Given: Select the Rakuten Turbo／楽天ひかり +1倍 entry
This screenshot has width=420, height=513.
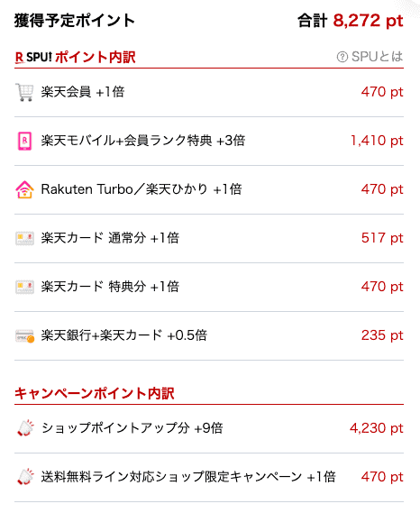Looking at the screenshot, I should [x=142, y=189].
